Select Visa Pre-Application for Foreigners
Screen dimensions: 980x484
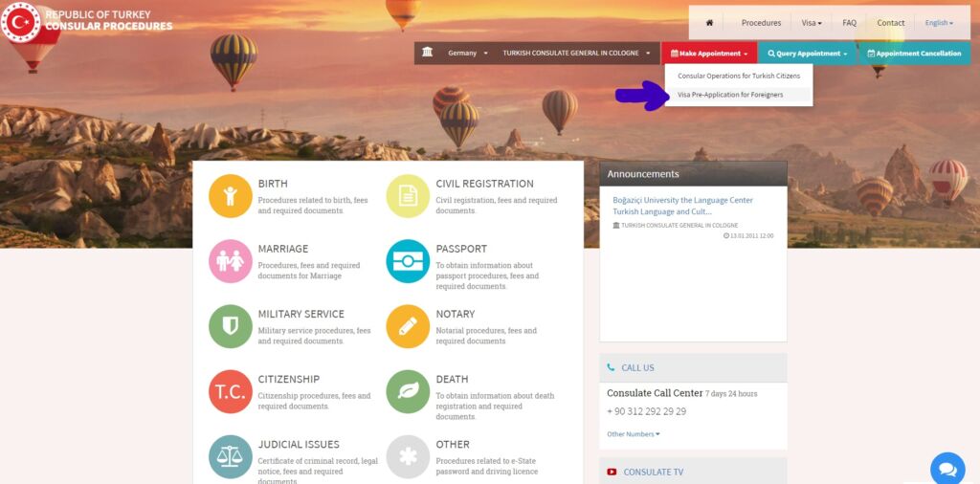pyautogui.click(x=730, y=95)
